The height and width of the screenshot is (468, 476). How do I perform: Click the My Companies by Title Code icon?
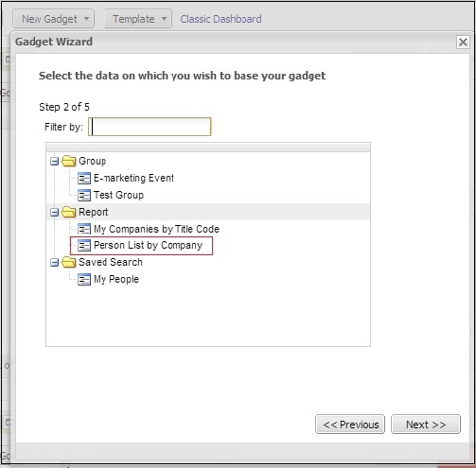(84, 229)
